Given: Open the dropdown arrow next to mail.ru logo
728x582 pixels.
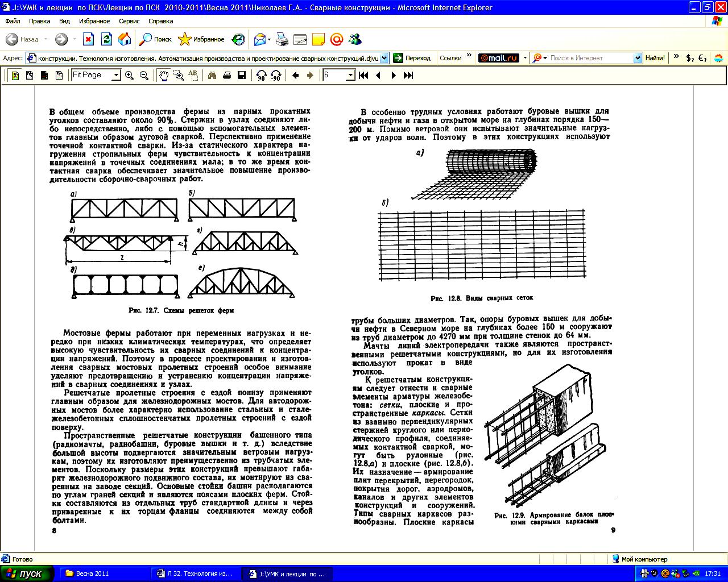Looking at the screenshot, I should [524, 58].
